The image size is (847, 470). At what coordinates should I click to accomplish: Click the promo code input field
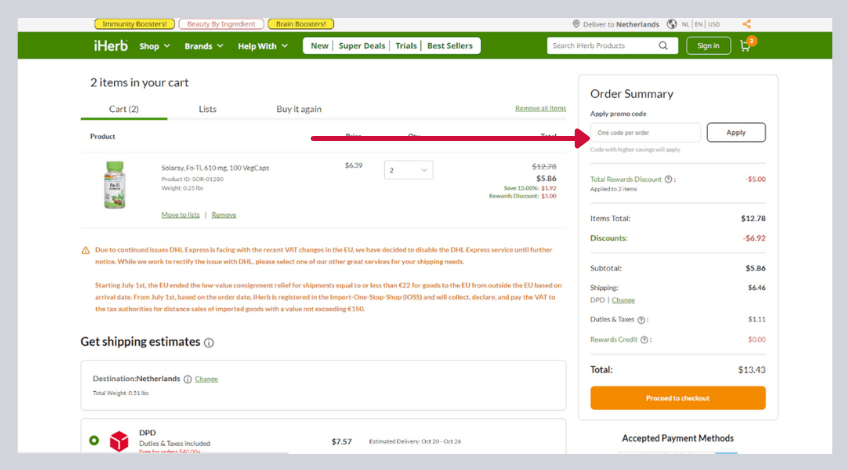645,132
